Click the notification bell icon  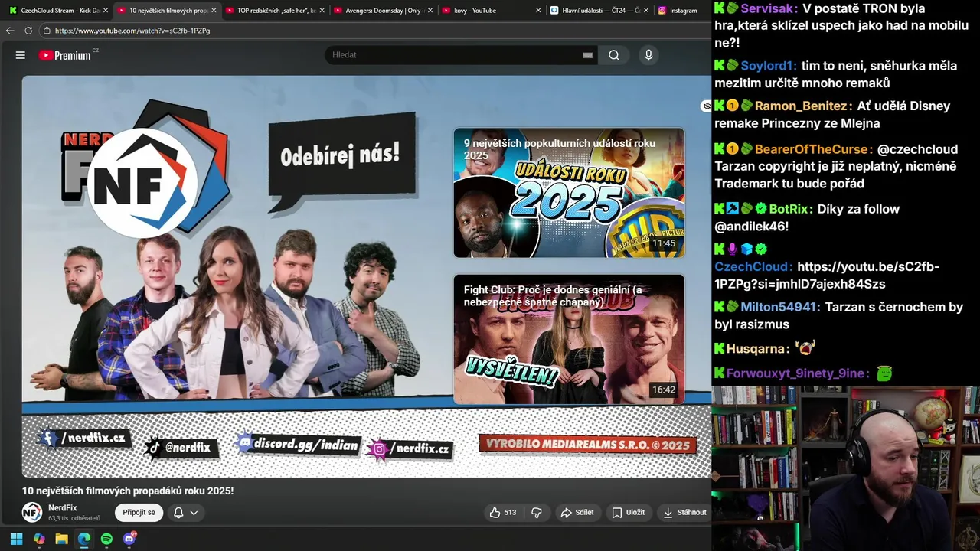178,513
